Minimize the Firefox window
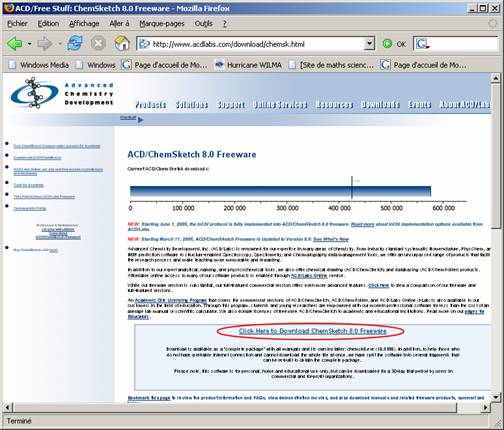Screen dimensions: 504x430 click(x=471, y=8)
